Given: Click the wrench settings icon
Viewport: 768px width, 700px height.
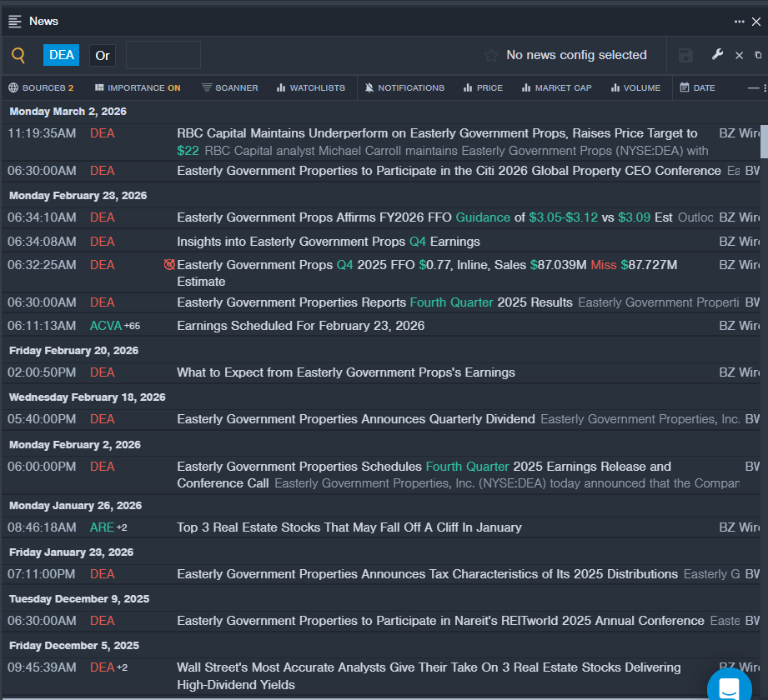Looking at the screenshot, I should (x=717, y=55).
